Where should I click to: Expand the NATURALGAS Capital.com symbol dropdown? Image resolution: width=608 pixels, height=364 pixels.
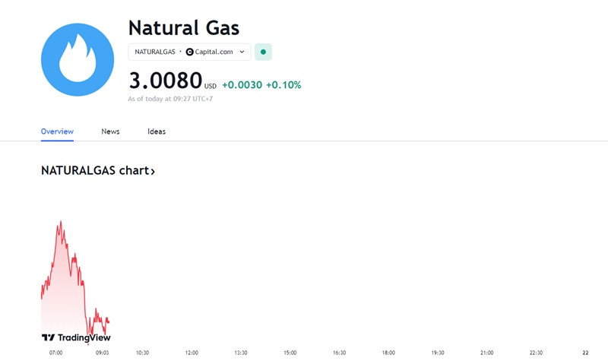click(x=189, y=52)
